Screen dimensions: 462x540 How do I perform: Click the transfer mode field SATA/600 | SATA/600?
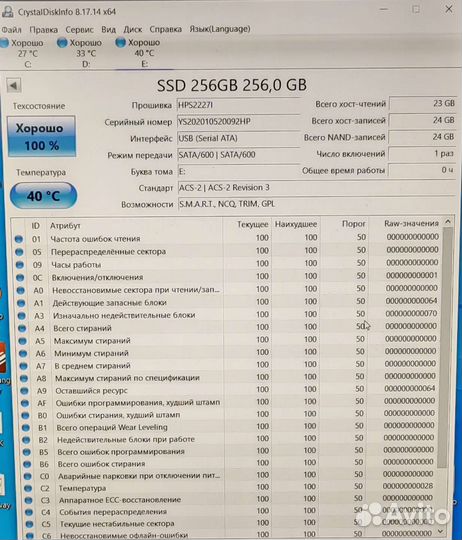(x=238, y=155)
